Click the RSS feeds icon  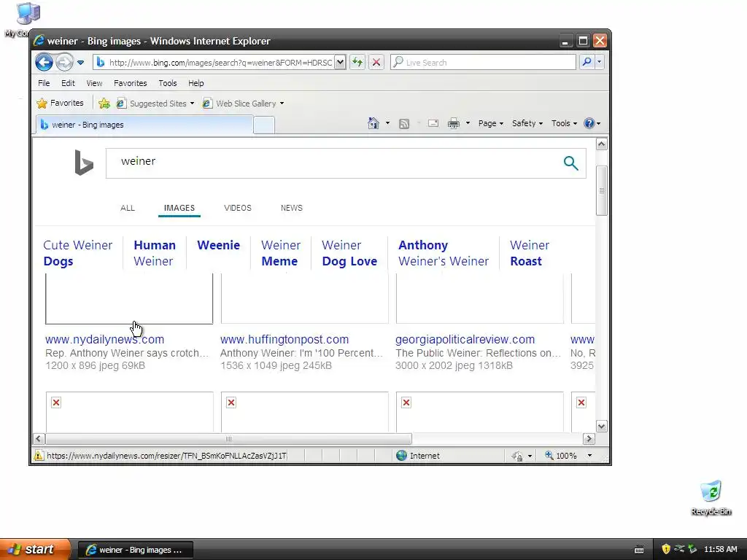pos(404,124)
